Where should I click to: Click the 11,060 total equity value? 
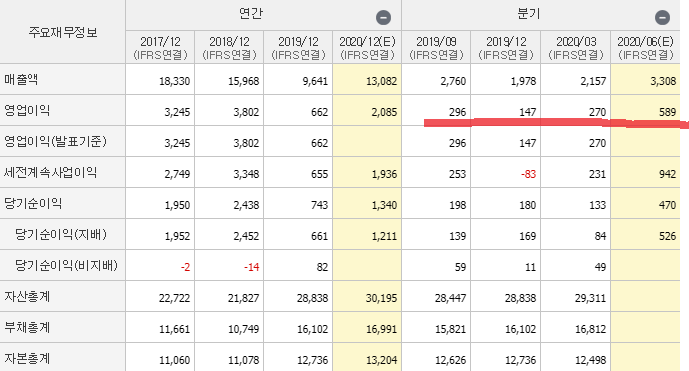[x=174, y=360]
